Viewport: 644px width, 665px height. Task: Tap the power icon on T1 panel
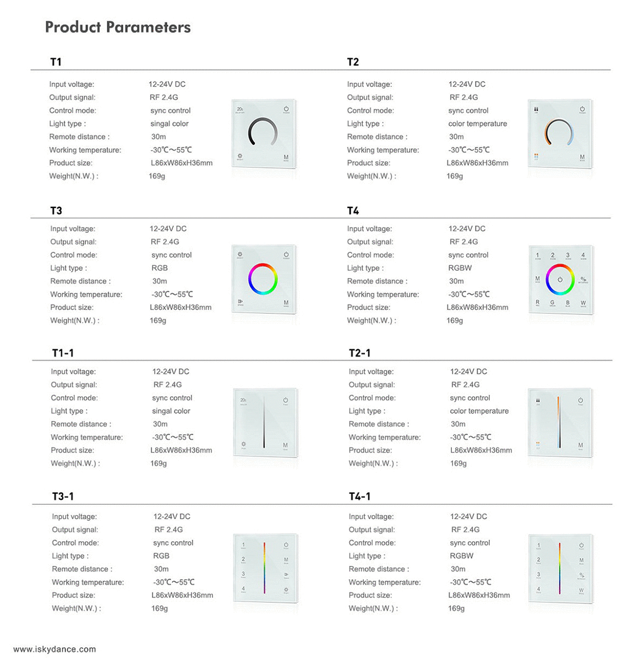tap(286, 110)
